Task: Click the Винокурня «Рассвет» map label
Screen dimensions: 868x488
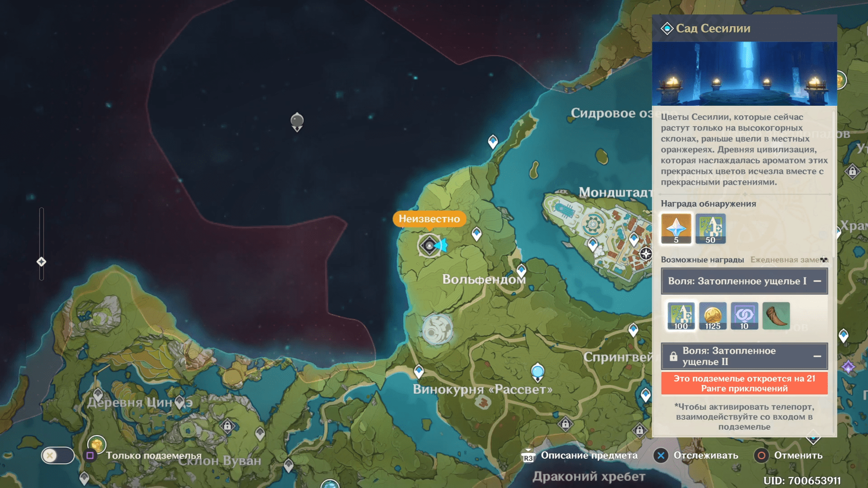Action: pyautogui.click(x=482, y=389)
